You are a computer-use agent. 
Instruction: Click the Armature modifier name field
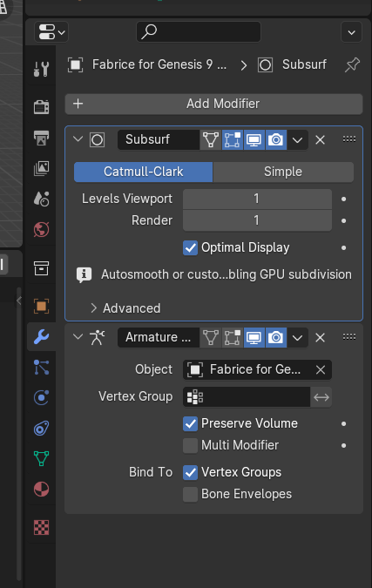tap(159, 337)
